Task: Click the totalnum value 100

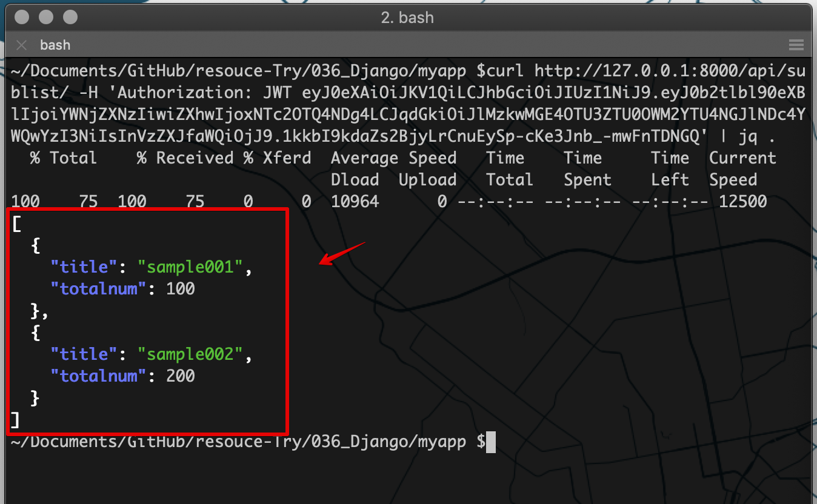Action: (x=181, y=288)
